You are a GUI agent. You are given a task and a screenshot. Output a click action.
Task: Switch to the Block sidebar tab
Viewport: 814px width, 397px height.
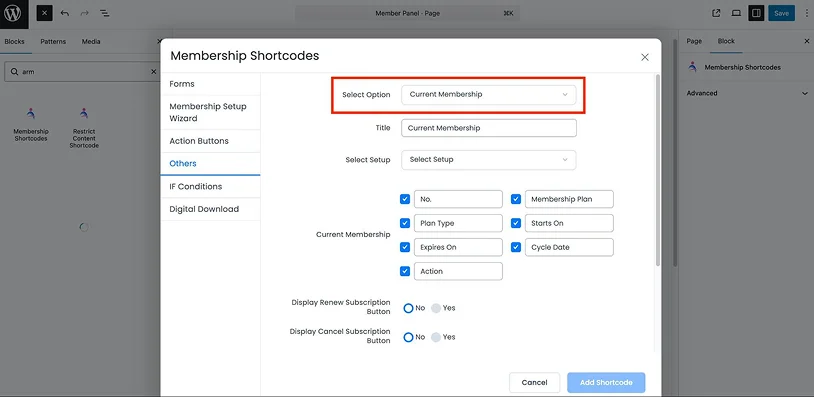tap(726, 41)
